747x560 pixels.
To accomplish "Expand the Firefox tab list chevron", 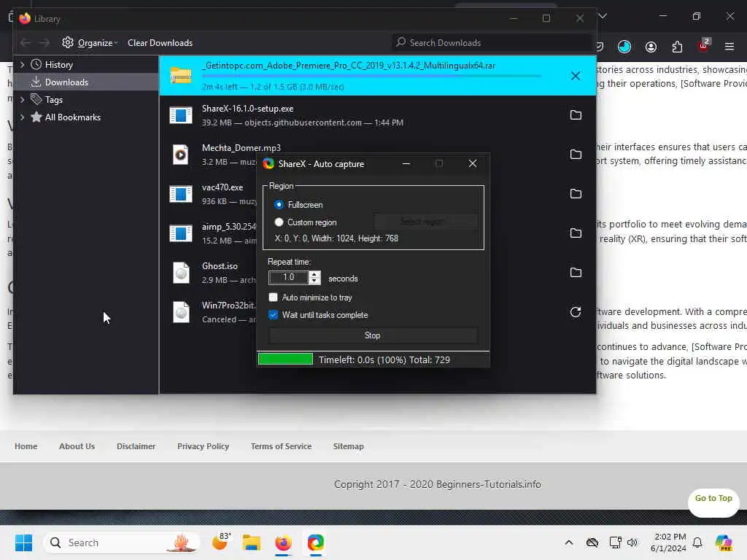I will (x=603, y=16).
